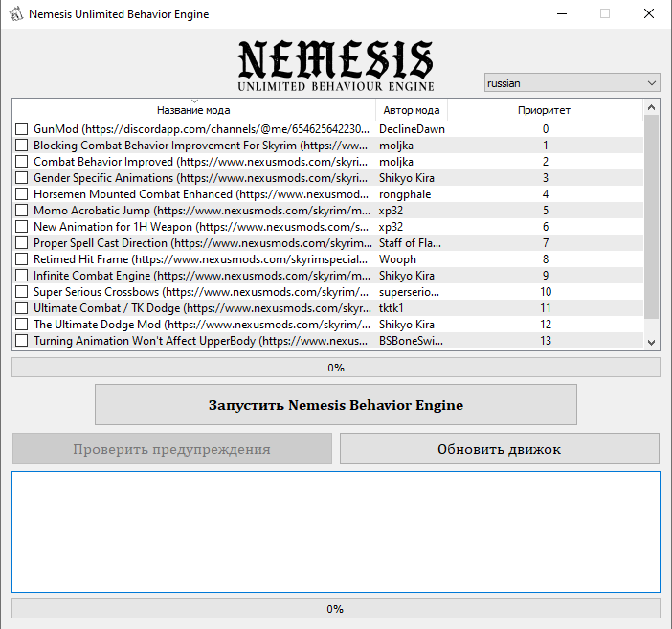
Task: Toggle The Ultimate Dodge Mod checkbox
Action: pyautogui.click(x=22, y=325)
